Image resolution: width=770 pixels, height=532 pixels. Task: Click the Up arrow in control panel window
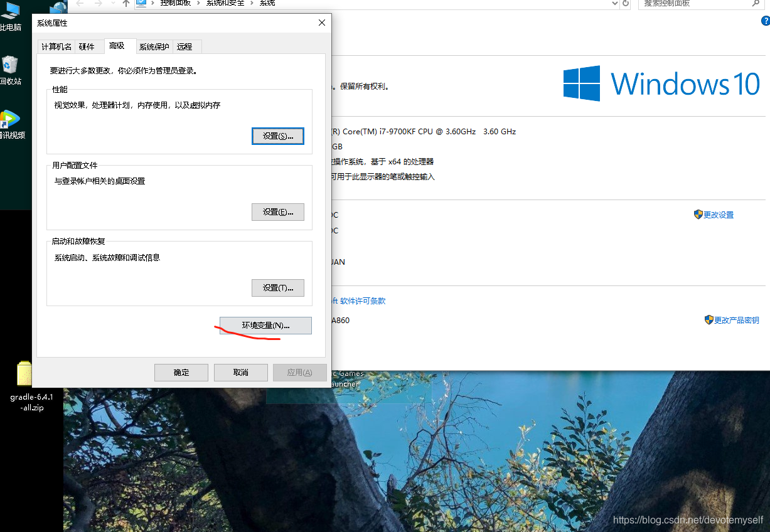tap(126, 3)
